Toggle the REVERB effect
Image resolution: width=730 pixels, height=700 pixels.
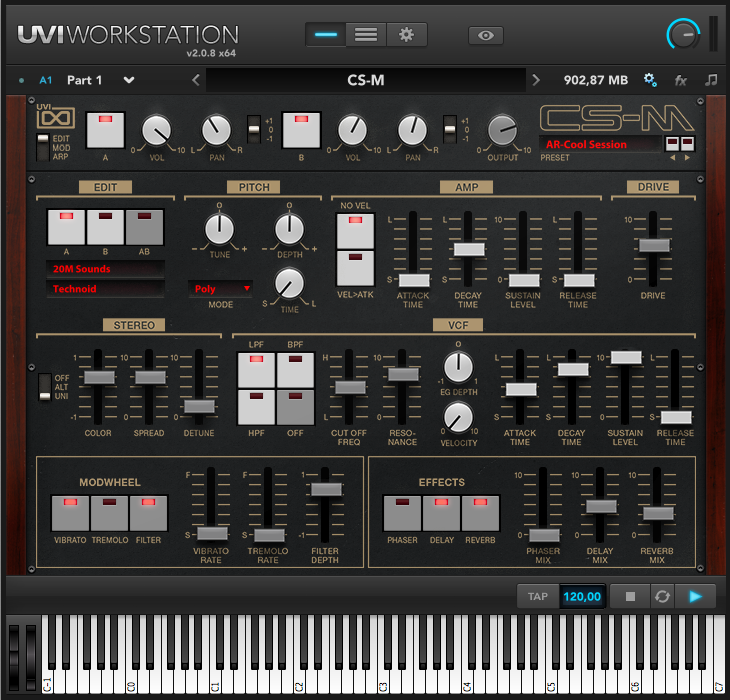[x=480, y=513]
